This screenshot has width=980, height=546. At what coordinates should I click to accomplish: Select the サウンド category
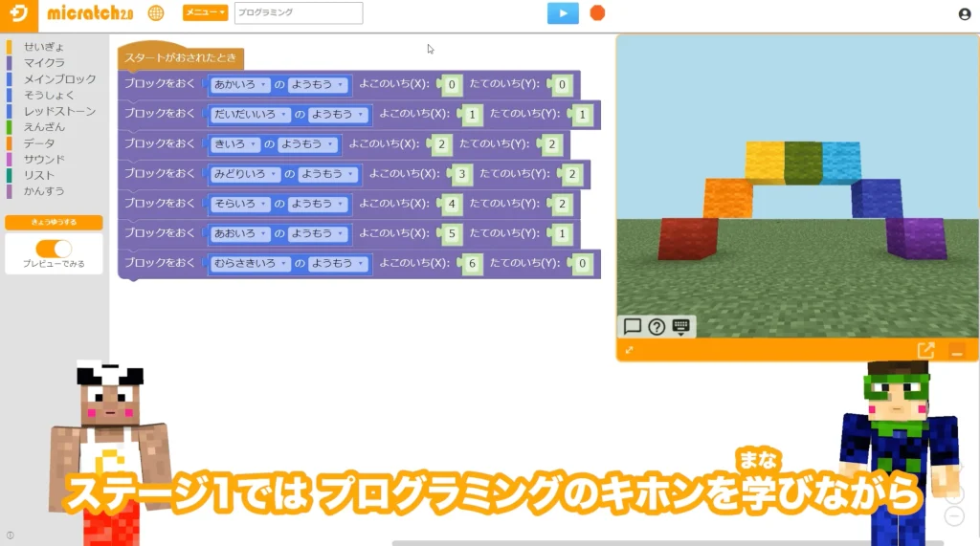pos(44,160)
